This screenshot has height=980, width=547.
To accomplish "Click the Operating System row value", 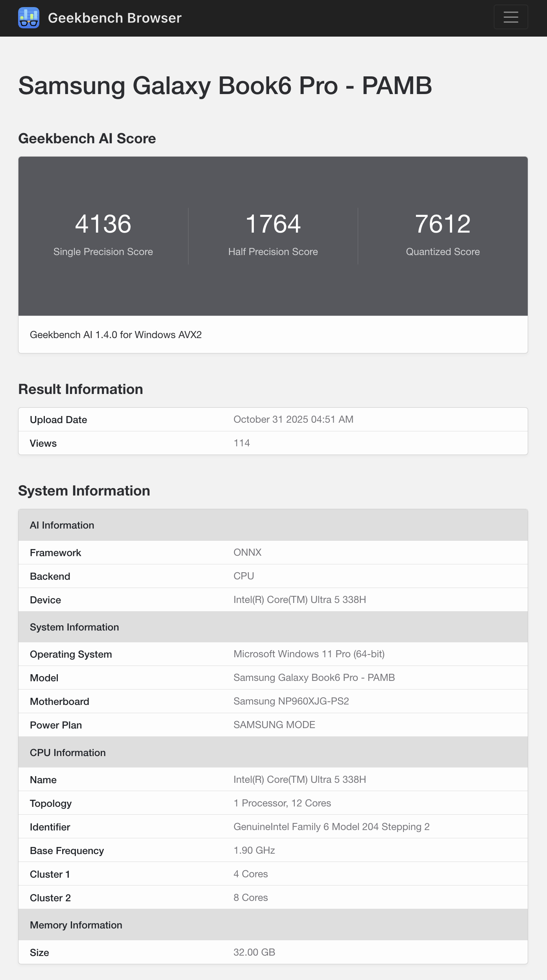I will coord(309,654).
